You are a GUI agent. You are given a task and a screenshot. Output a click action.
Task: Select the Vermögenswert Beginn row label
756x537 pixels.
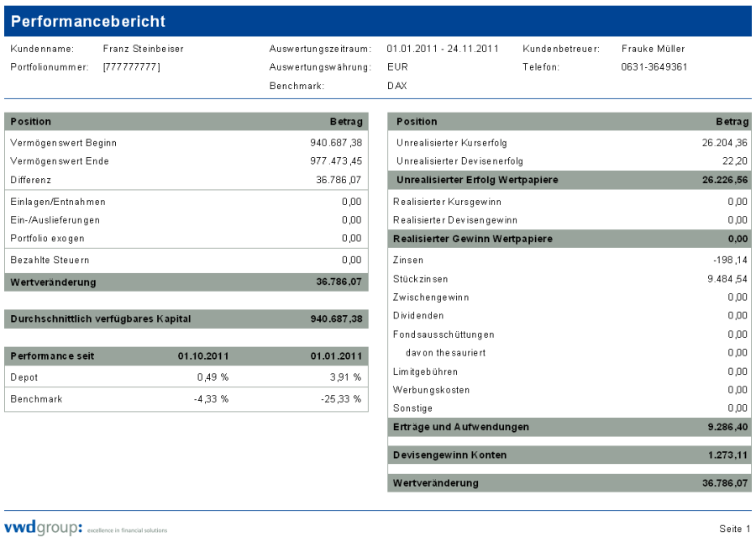click(63, 143)
